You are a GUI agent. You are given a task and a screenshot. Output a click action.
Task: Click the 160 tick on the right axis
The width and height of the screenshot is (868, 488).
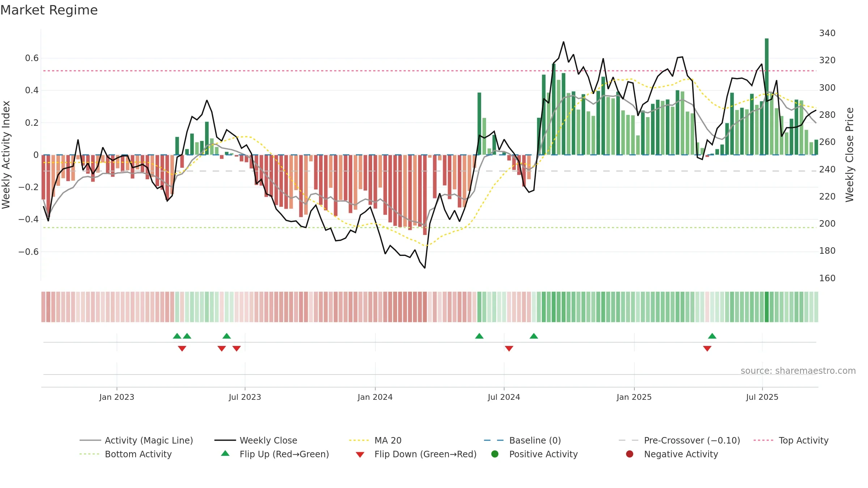(827, 278)
